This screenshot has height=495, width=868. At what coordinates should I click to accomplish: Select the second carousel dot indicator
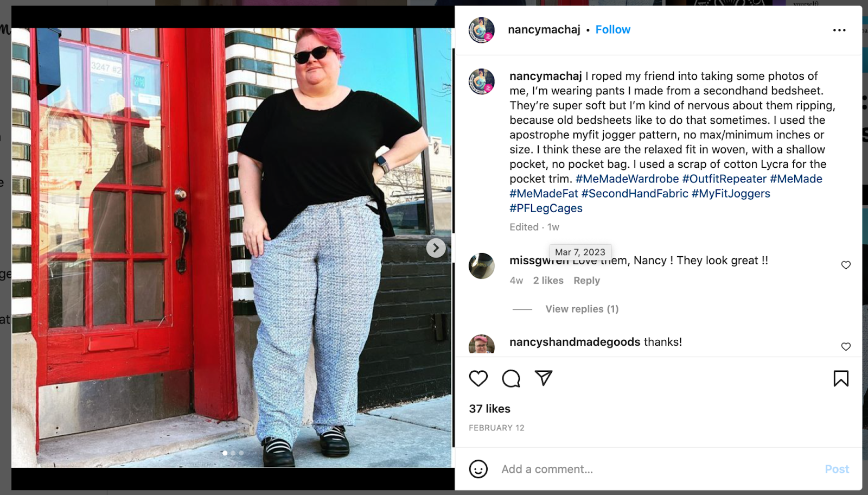233,453
